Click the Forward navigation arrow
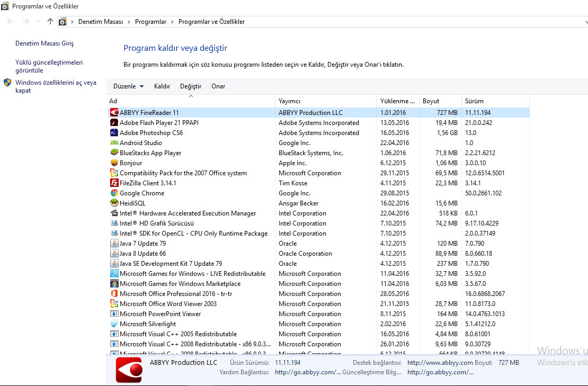588x386 pixels. [x=25, y=22]
